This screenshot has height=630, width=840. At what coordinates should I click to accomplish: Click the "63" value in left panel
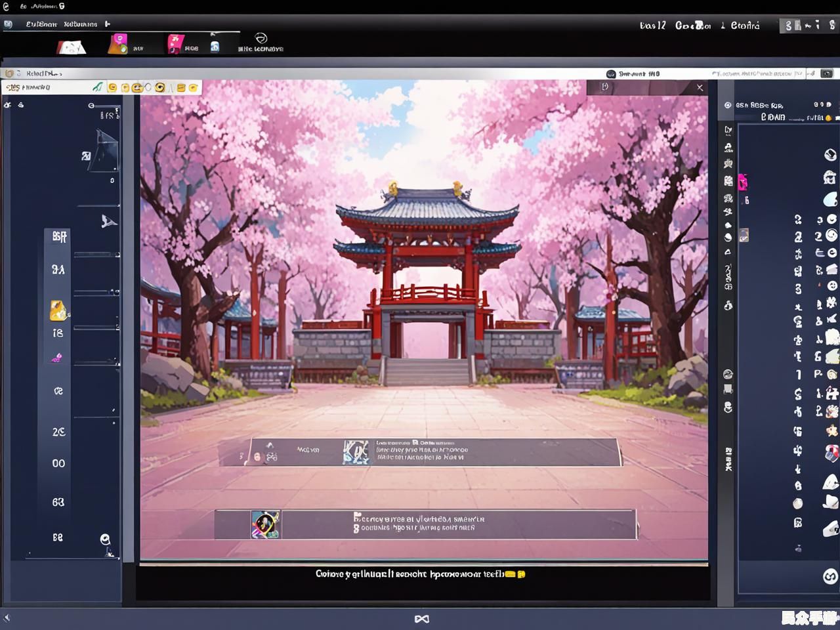coord(58,502)
